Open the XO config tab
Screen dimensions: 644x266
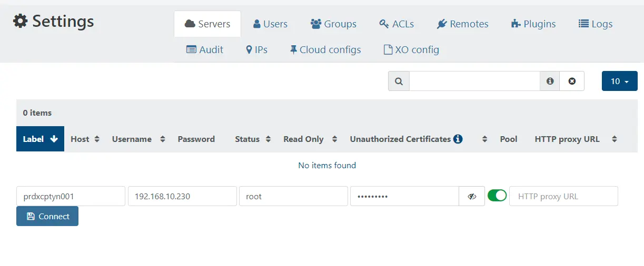tap(411, 50)
